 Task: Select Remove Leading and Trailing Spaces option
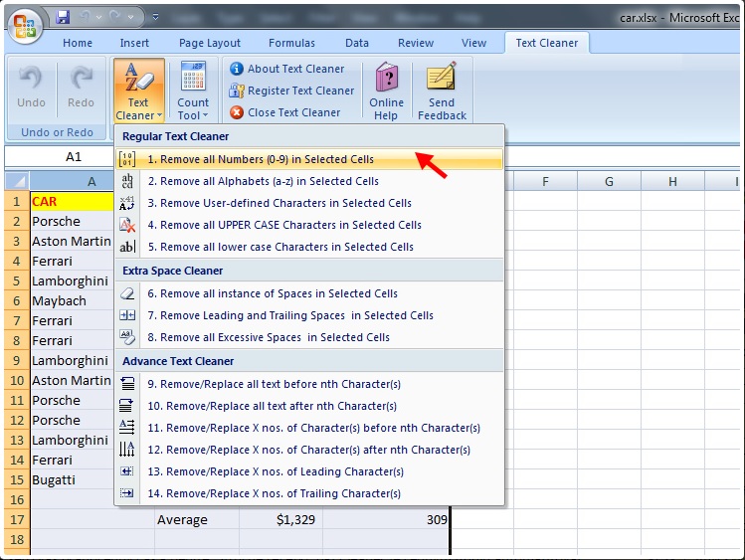click(290, 315)
